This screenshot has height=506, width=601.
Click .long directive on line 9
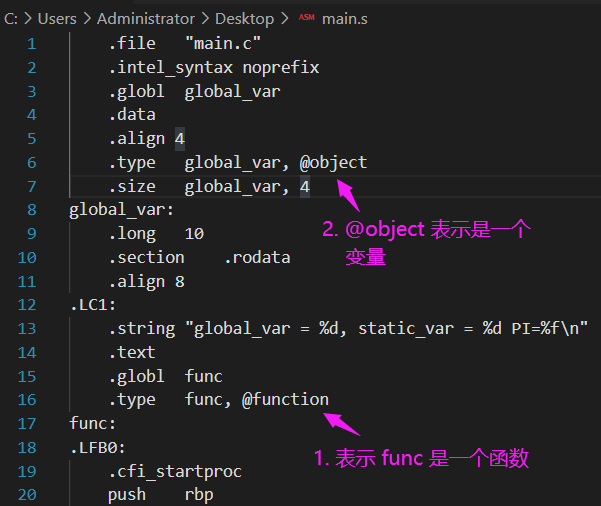[132, 234]
